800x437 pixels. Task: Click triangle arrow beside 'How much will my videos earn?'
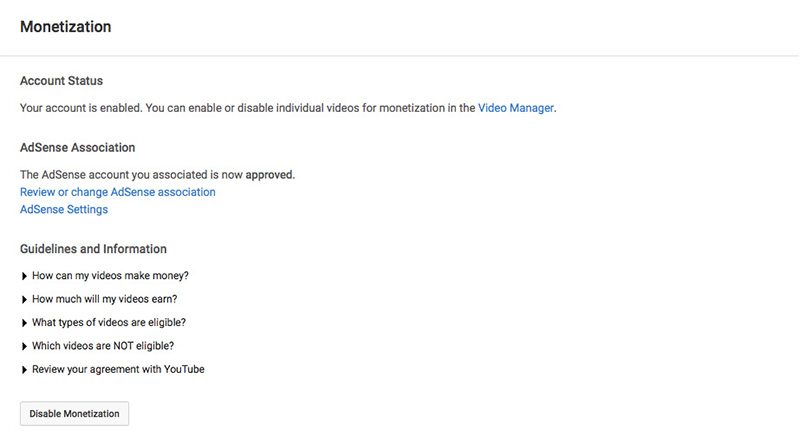[24, 299]
